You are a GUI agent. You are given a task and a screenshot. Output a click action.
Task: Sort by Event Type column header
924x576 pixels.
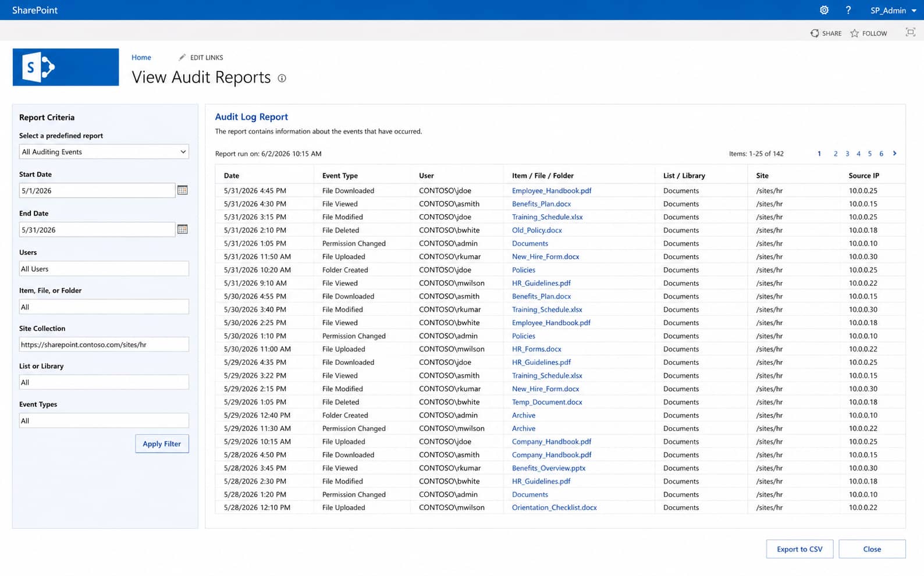coord(340,176)
